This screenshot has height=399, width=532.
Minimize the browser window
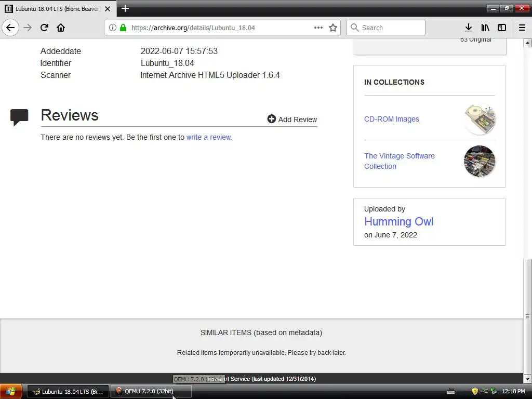493,8
